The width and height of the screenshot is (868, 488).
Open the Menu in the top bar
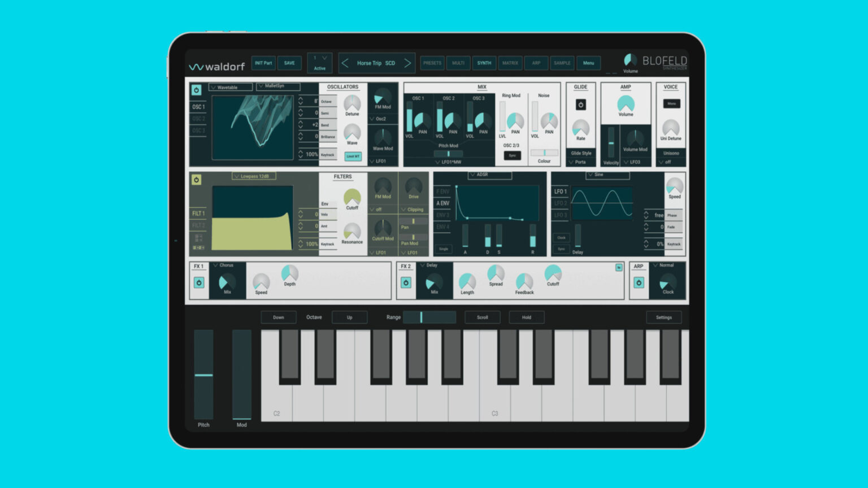tap(589, 63)
